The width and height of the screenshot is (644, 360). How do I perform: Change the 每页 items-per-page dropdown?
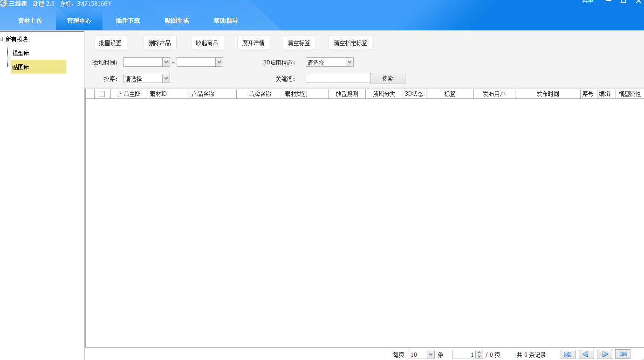coord(431,355)
